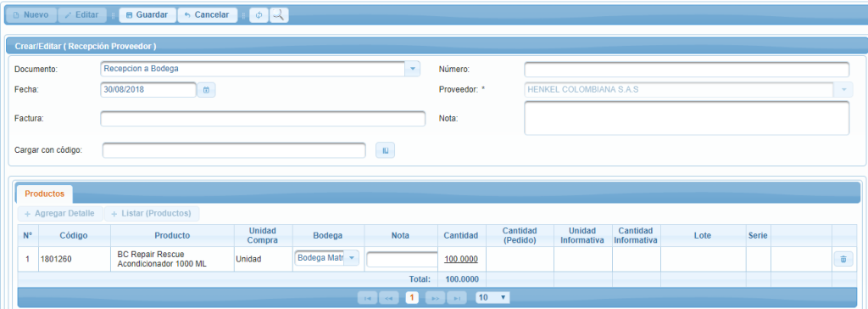Click Agregar Detalle button
Screen dimensions: 868x309
[60, 214]
